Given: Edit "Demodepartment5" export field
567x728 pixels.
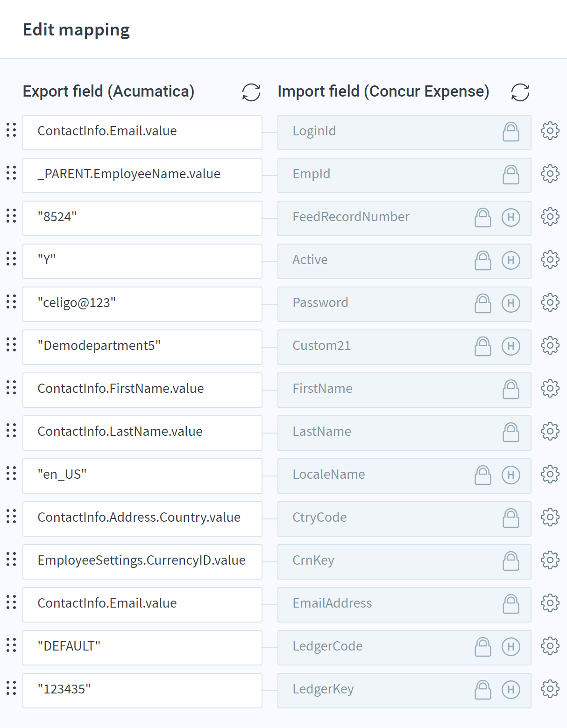Looking at the screenshot, I should tap(142, 347).
